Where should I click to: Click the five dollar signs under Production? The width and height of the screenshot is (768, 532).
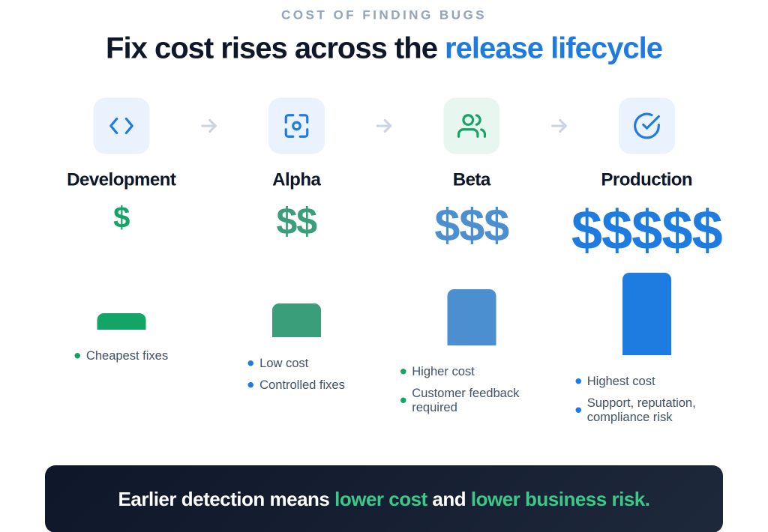[x=646, y=229]
